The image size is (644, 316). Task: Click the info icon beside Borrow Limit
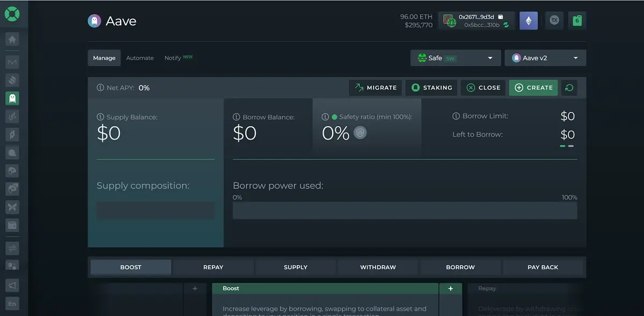click(456, 116)
